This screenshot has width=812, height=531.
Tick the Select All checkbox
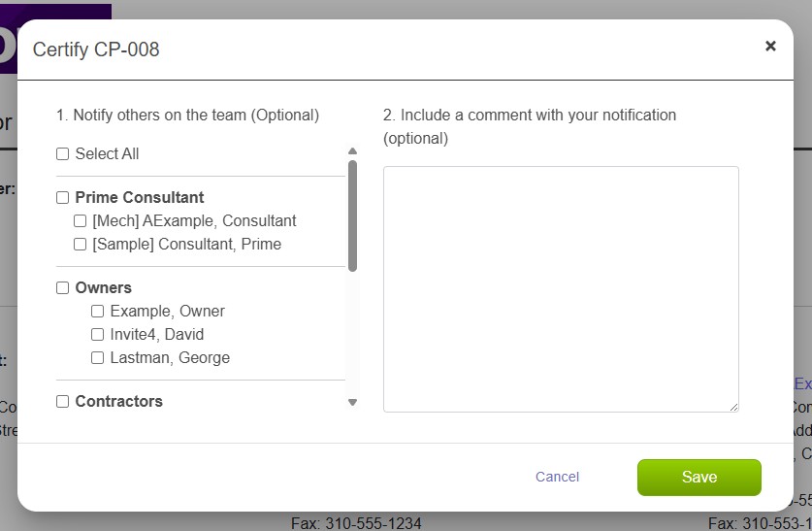[63, 153]
